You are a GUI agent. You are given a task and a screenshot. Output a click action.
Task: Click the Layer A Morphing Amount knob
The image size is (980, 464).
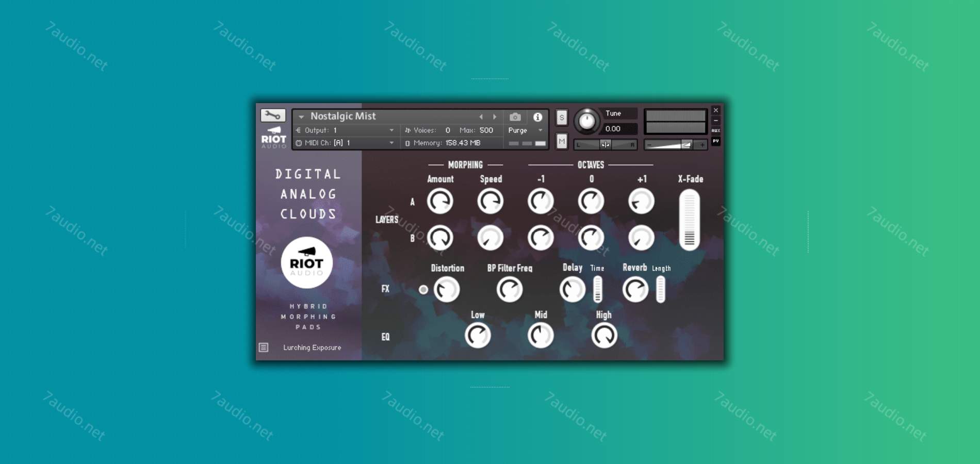pos(440,201)
